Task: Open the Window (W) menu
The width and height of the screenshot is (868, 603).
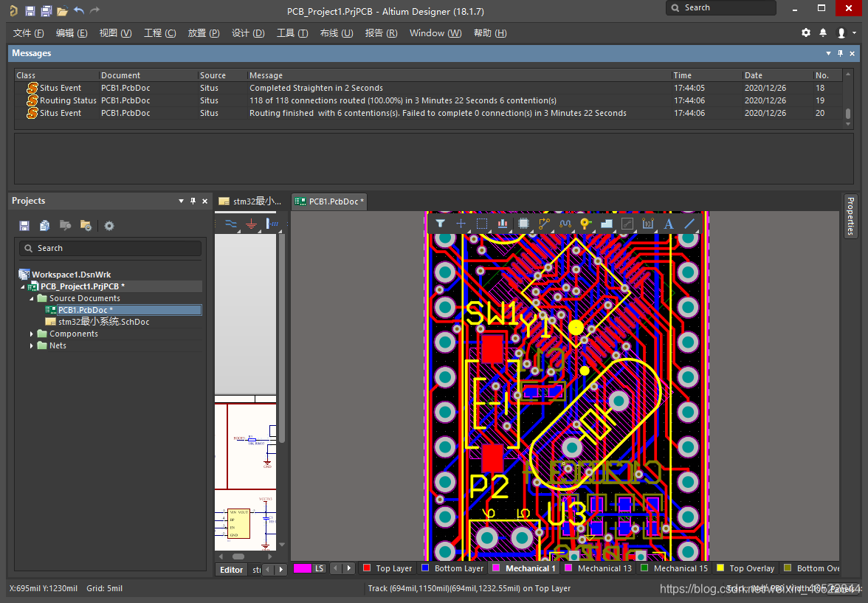Action: (435, 33)
